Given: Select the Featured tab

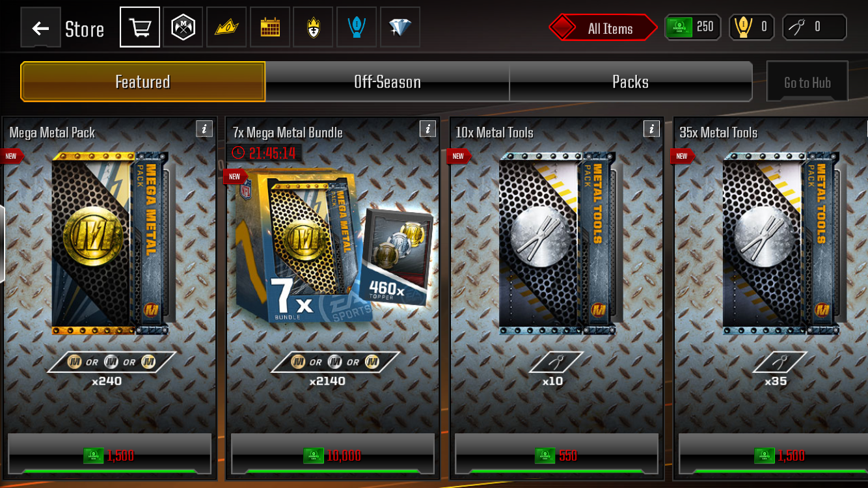Looking at the screenshot, I should 143,82.
